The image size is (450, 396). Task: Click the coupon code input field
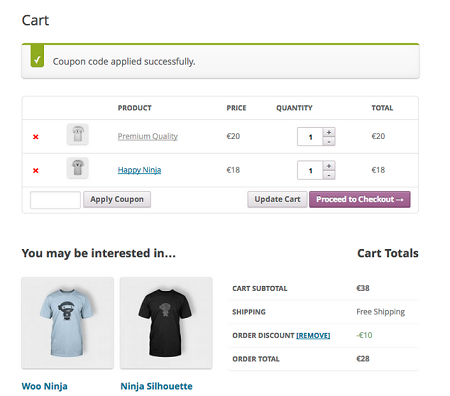[55, 200]
